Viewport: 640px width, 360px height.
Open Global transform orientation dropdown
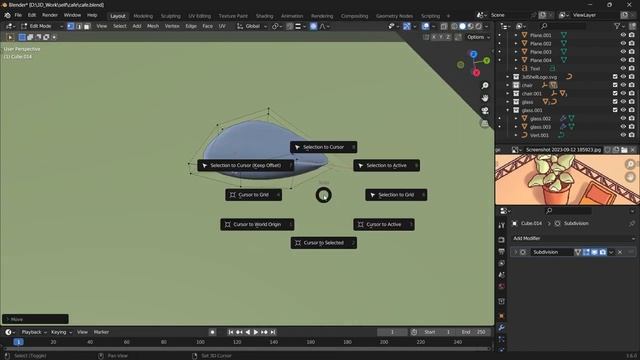coord(252,26)
